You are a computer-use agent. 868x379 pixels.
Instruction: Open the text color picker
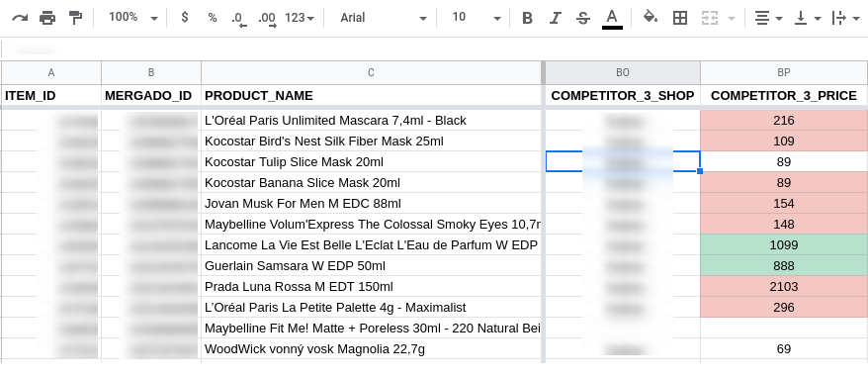click(612, 18)
